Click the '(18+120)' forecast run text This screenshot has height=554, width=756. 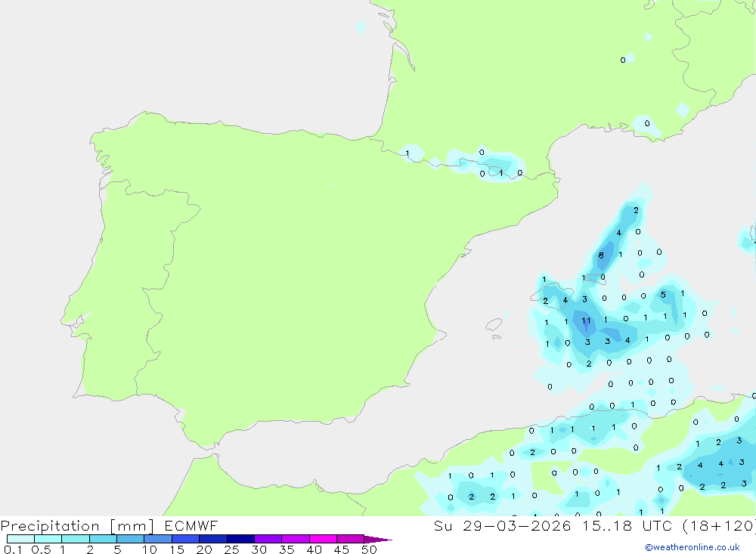(720, 525)
